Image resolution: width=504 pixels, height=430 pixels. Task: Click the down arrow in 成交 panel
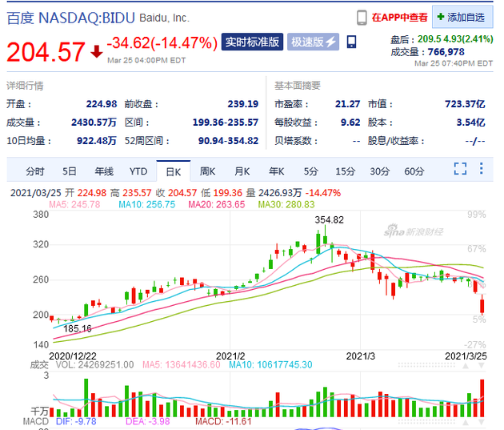click(482, 366)
